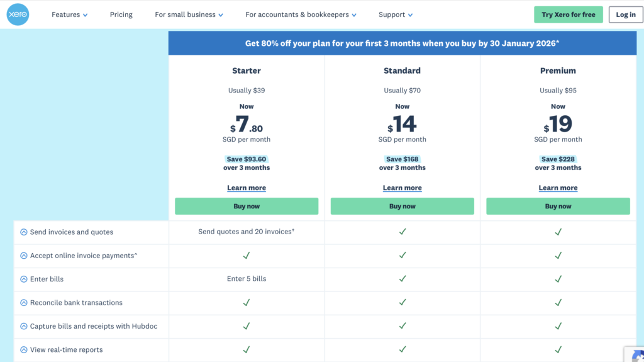This screenshot has height=362, width=644.
Task: Open the Features dropdown menu
Action: (x=69, y=14)
